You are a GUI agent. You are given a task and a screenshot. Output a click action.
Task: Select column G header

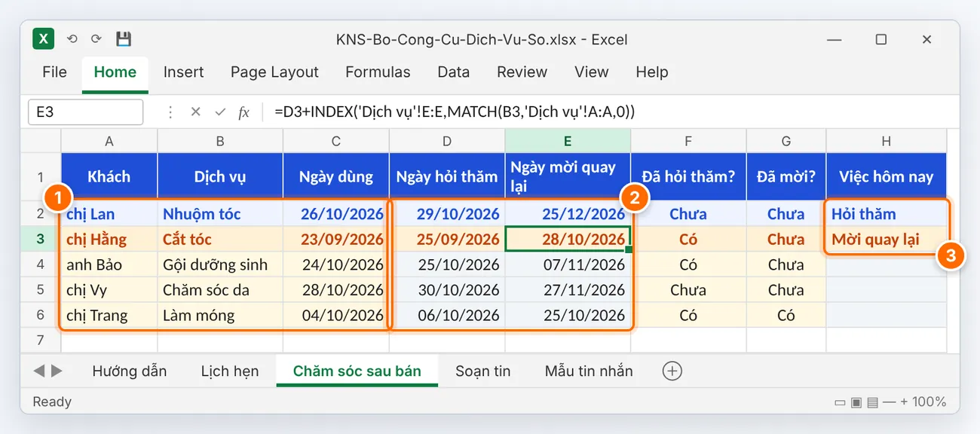[x=786, y=141]
